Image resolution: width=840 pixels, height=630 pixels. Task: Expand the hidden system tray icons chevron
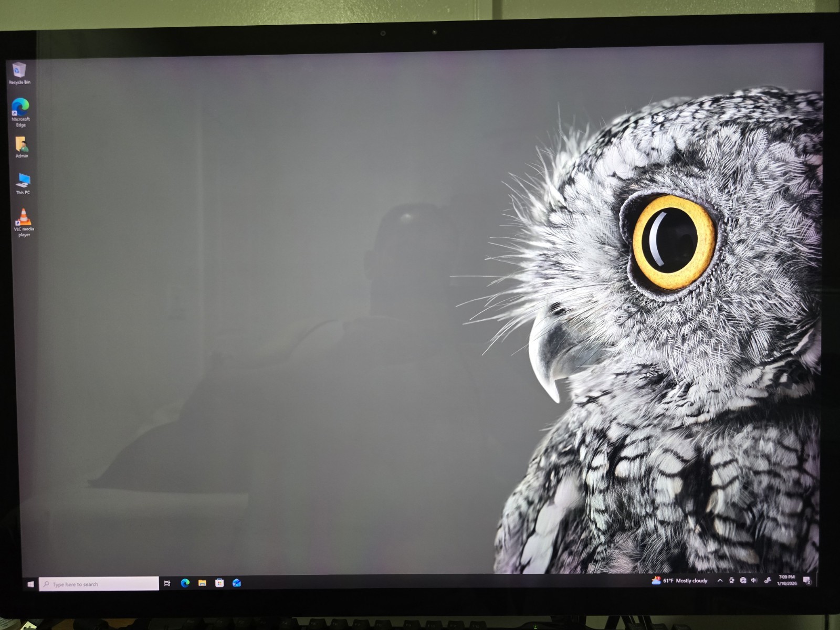click(720, 581)
